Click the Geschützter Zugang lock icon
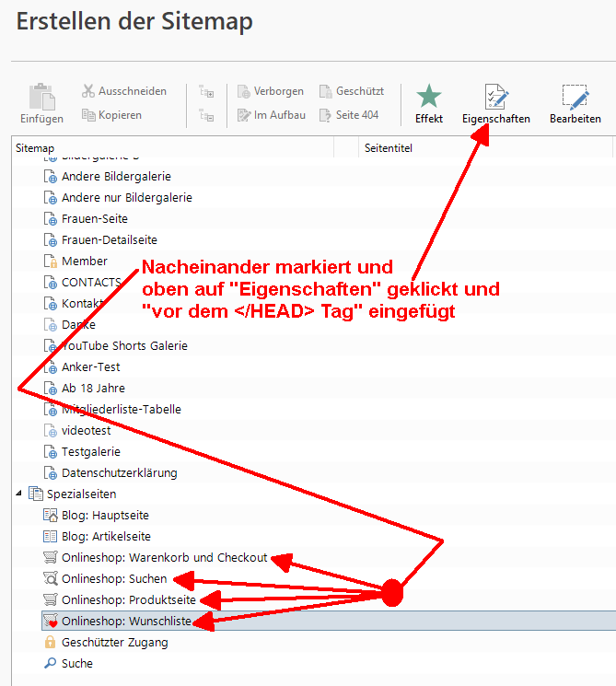616x686 pixels. tap(50, 643)
